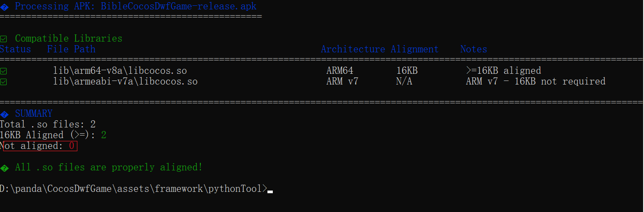Click the Notes column header
The image size is (644, 212).
(x=474, y=49)
